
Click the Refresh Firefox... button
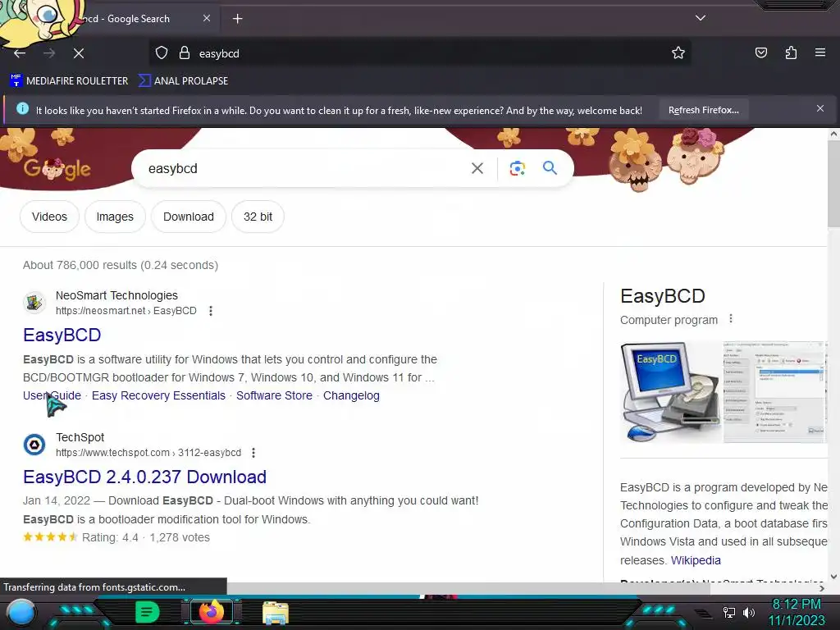(x=703, y=110)
